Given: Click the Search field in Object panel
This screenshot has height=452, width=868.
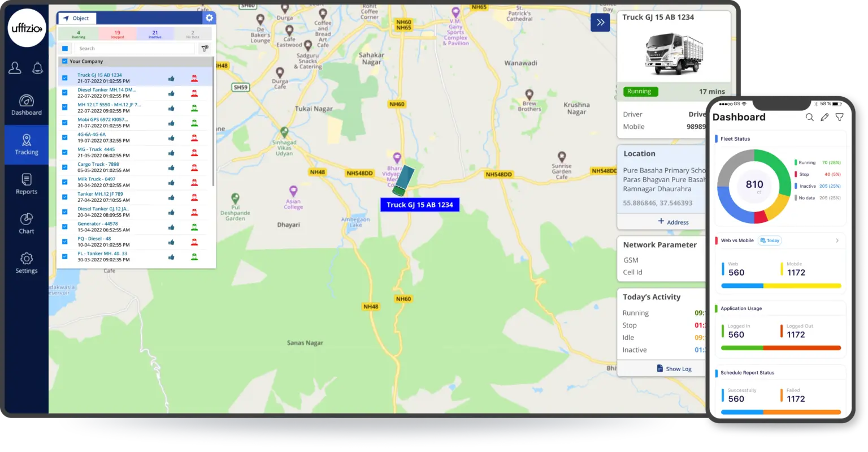Looking at the screenshot, I should [134, 49].
